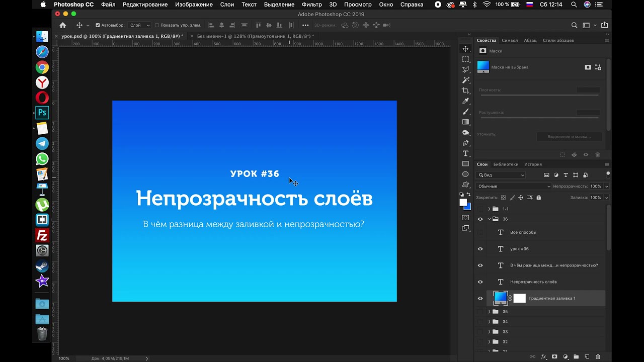This screenshot has width=644, height=362.
Task: Click the foreground white color swatch
Action: coord(463,202)
